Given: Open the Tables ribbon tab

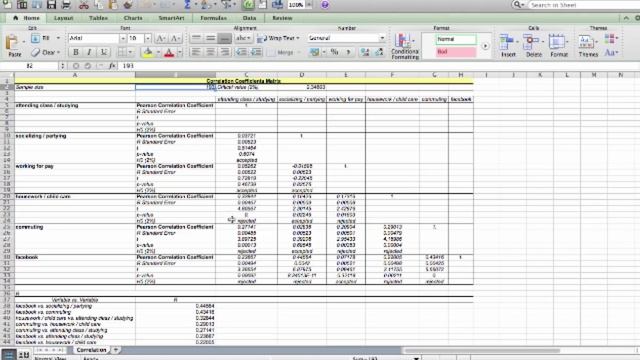Looking at the screenshot, I should [98, 18].
